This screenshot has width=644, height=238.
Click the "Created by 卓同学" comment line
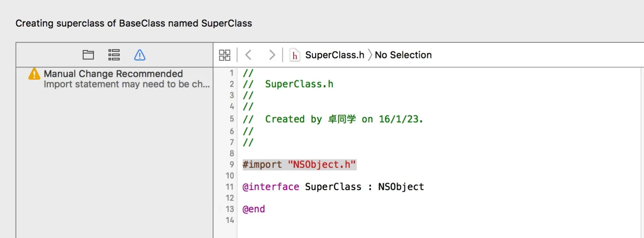tap(333, 119)
